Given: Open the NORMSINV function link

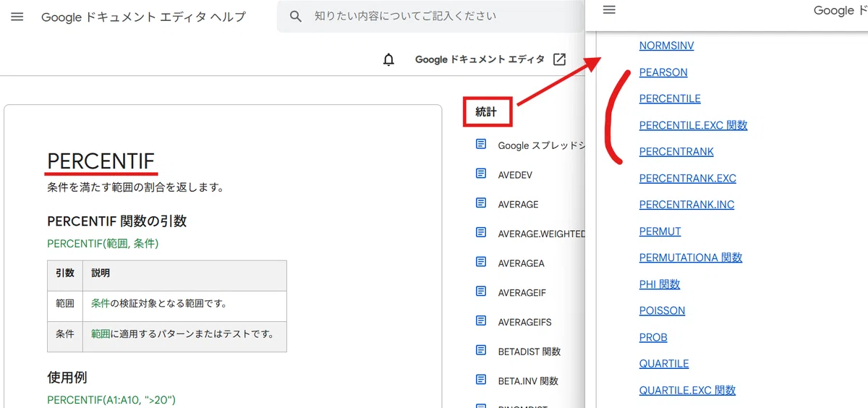Looking at the screenshot, I should [666, 46].
